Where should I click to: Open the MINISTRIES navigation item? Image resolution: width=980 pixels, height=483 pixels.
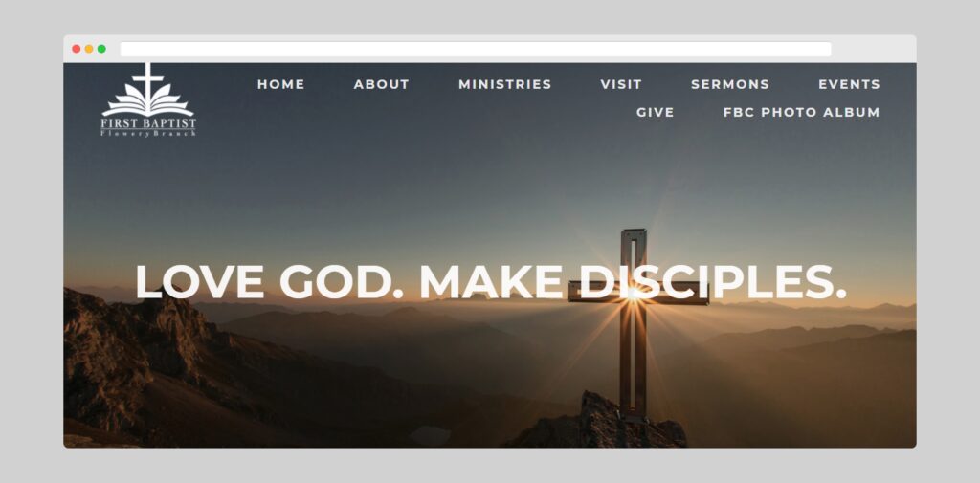505,84
